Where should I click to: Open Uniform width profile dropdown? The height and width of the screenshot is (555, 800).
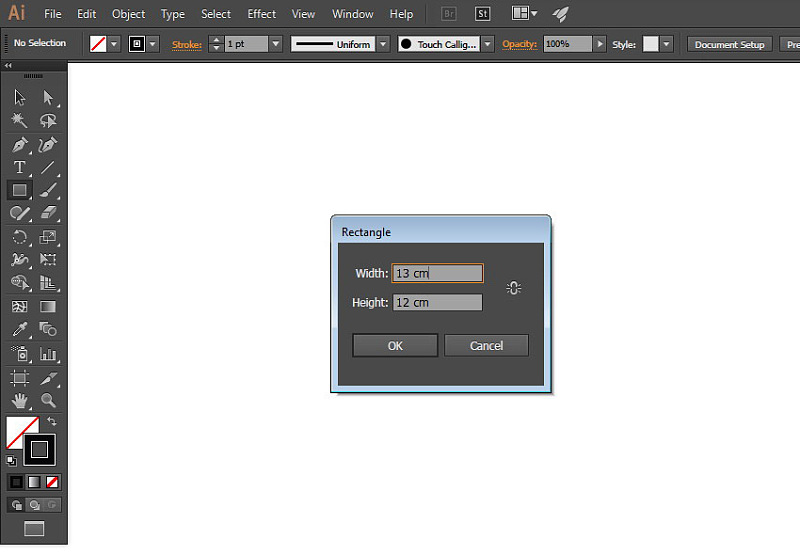383,44
